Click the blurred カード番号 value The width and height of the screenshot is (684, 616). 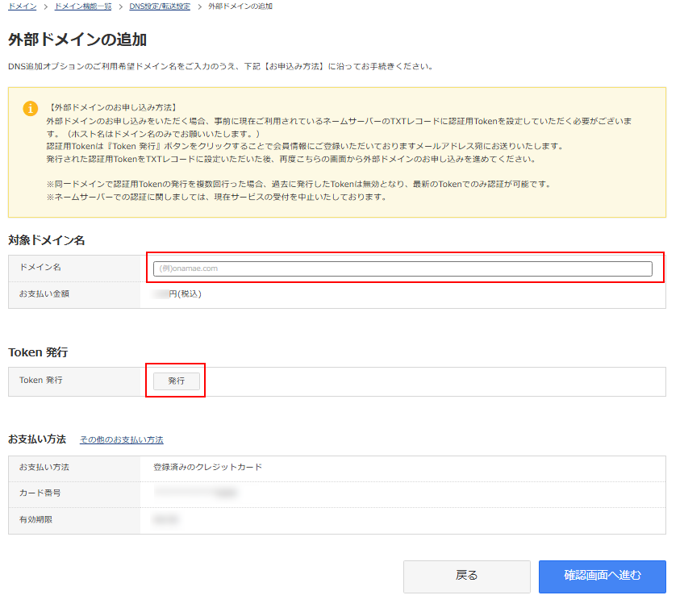(x=196, y=492)
